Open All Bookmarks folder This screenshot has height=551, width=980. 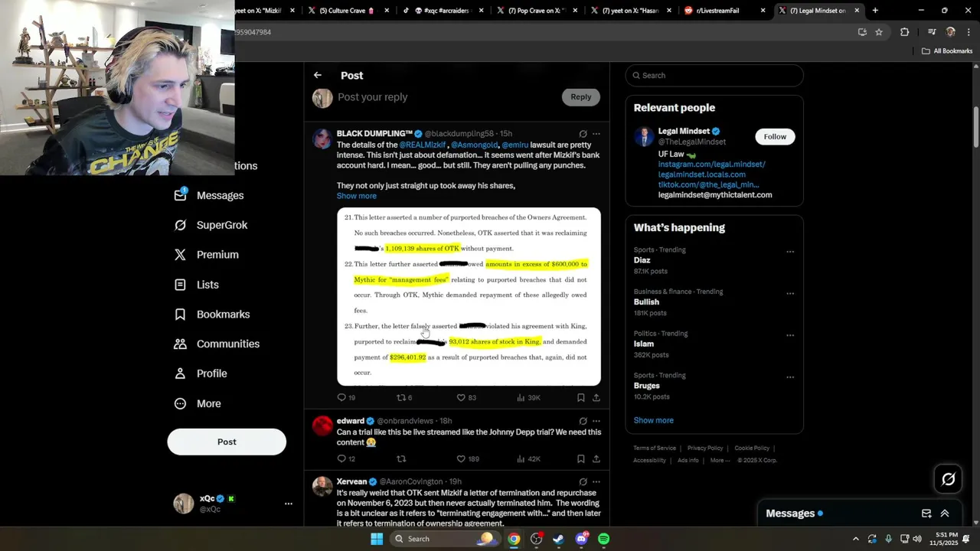tap(947, 51)
